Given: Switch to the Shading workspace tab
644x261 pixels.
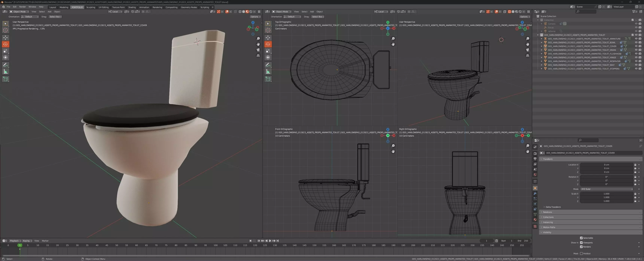Looking at the screenshot, I should click(x=132, y=7).
